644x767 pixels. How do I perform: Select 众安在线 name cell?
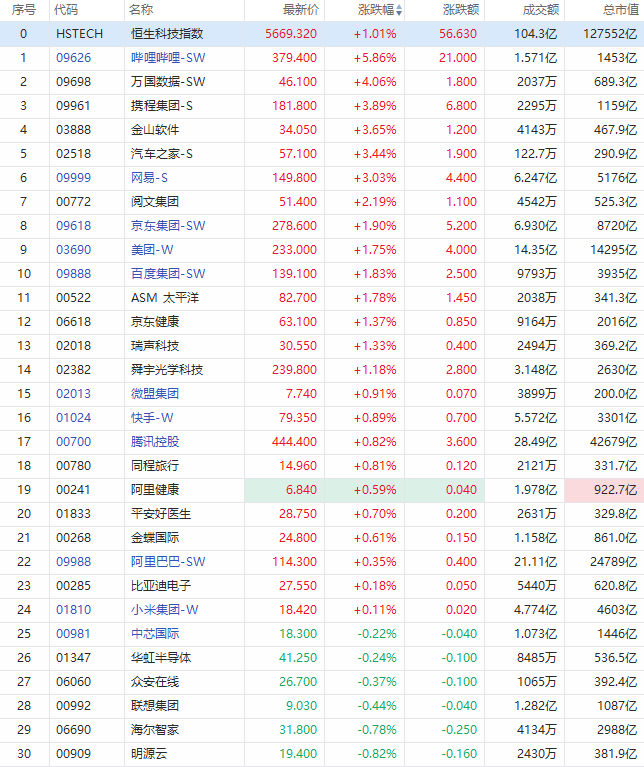pos(155,681)
